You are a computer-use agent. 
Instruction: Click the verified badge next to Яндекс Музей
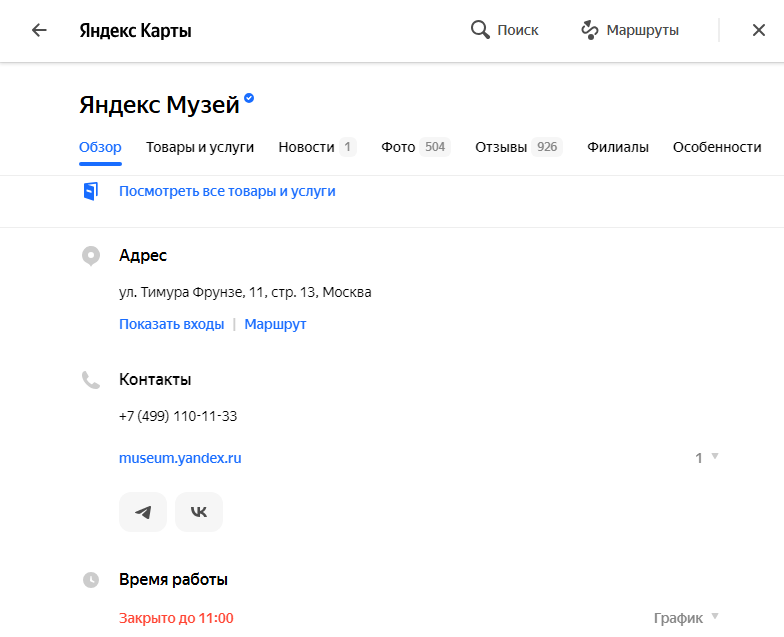coord(249,98)
